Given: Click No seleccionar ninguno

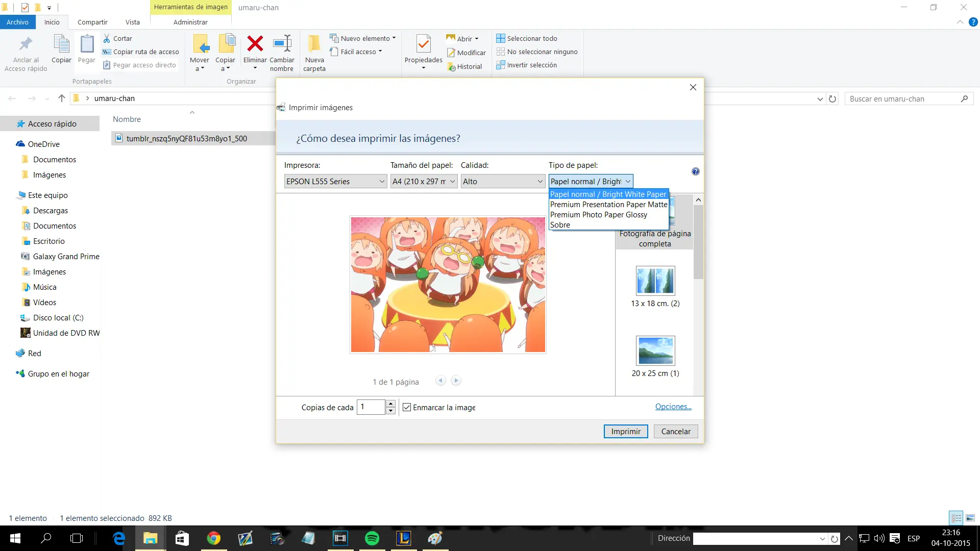Looking at the screenshot, I should tap(537, 52).
